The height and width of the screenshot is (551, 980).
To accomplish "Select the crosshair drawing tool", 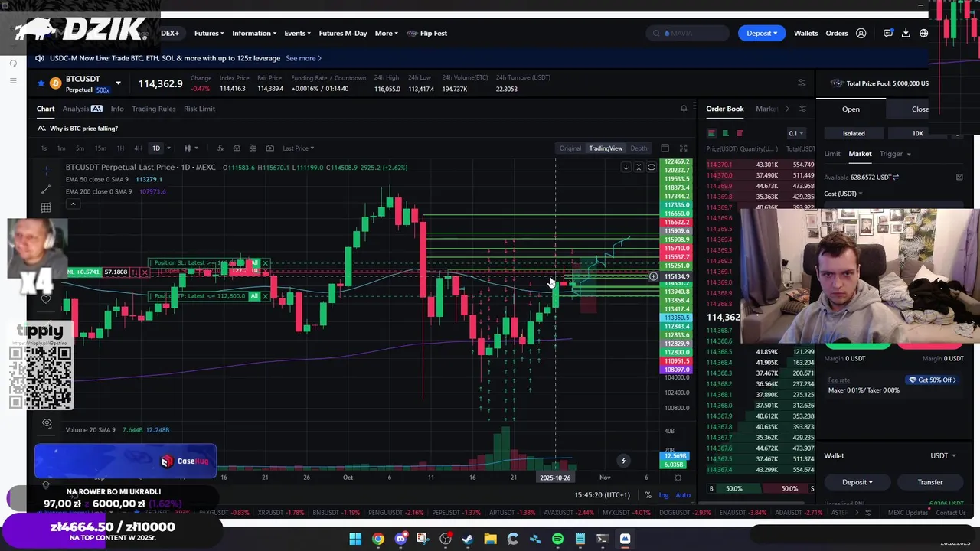I will [x=46, y=170].
